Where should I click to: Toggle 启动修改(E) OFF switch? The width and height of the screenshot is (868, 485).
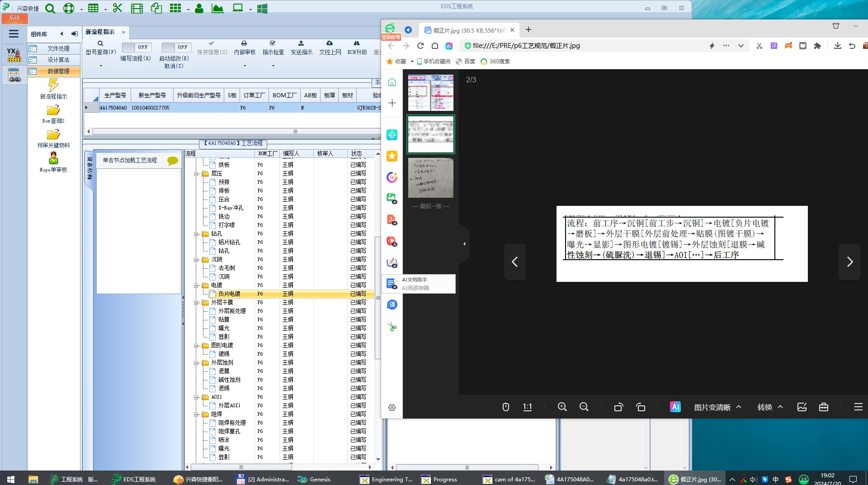click(x=177, y=47)
